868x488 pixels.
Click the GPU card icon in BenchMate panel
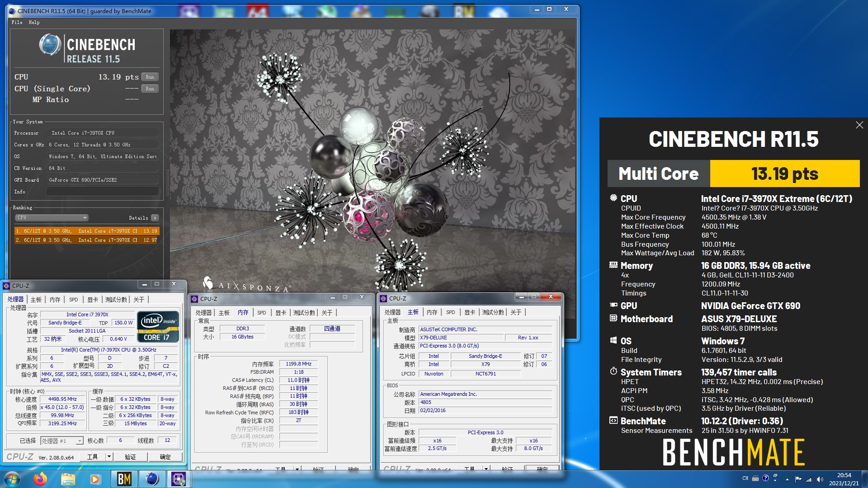[613, 305]
